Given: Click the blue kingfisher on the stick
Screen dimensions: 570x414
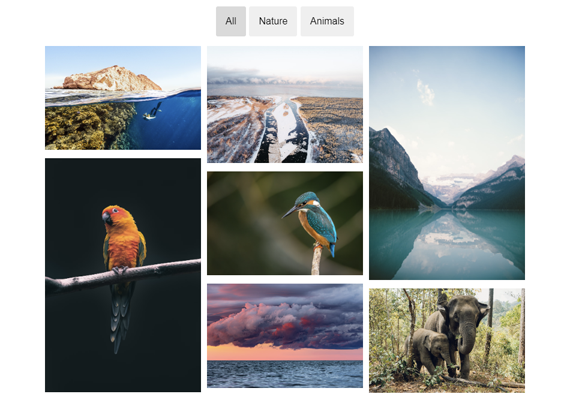Looking at the screenshot, I should tap(312, 224).
